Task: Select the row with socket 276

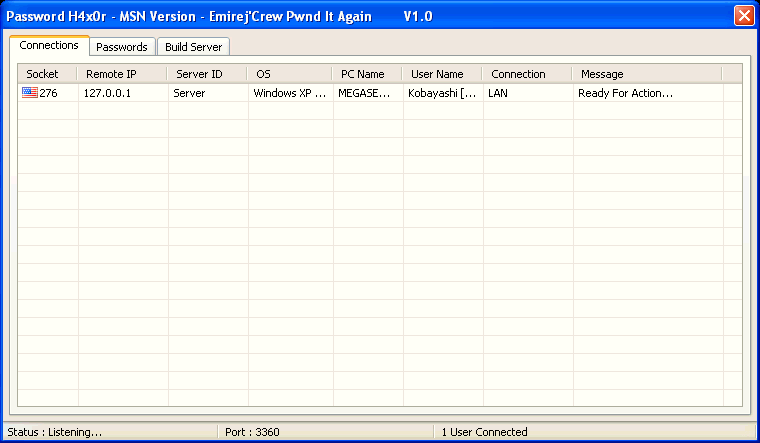Action: coord(48,93)
